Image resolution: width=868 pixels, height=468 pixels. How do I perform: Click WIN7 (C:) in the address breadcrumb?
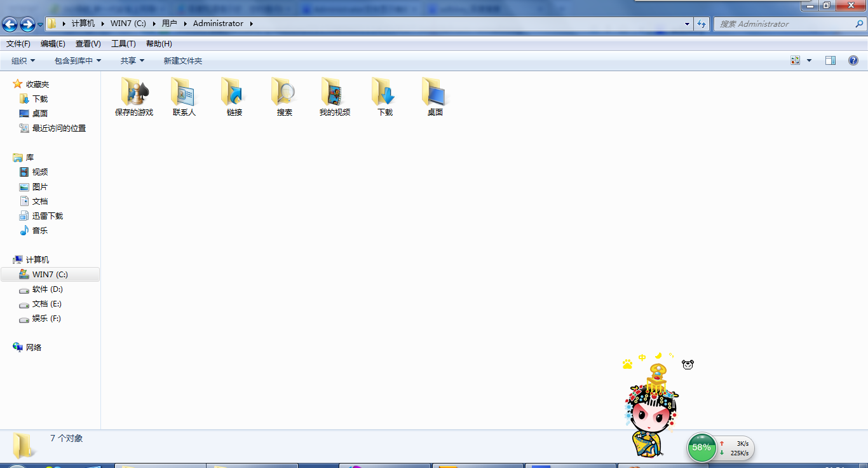pos(128,24)
